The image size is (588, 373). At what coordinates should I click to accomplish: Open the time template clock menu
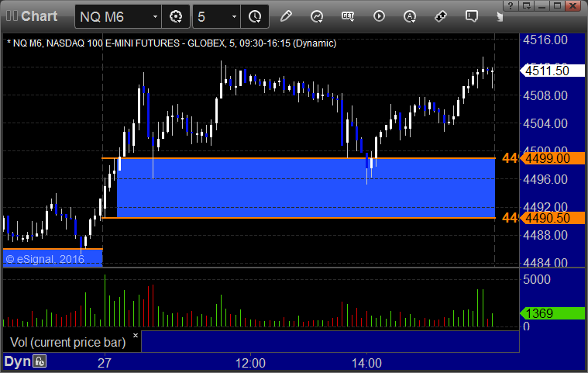tap(255, 16)
